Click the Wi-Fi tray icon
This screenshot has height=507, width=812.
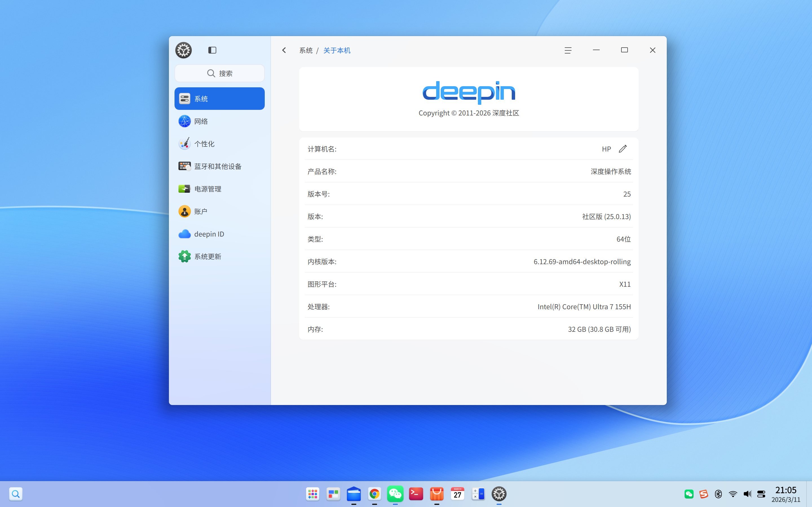click(733, 493)
